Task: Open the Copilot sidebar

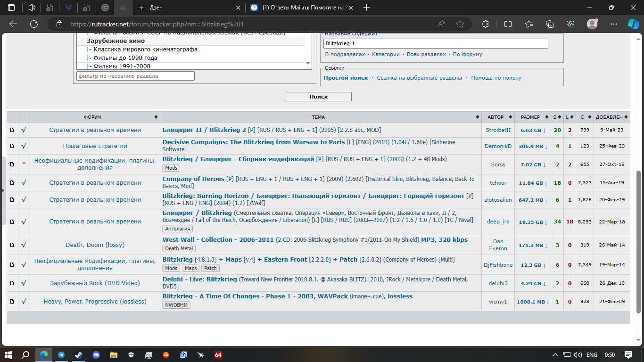Action: [x=633, y=24]
